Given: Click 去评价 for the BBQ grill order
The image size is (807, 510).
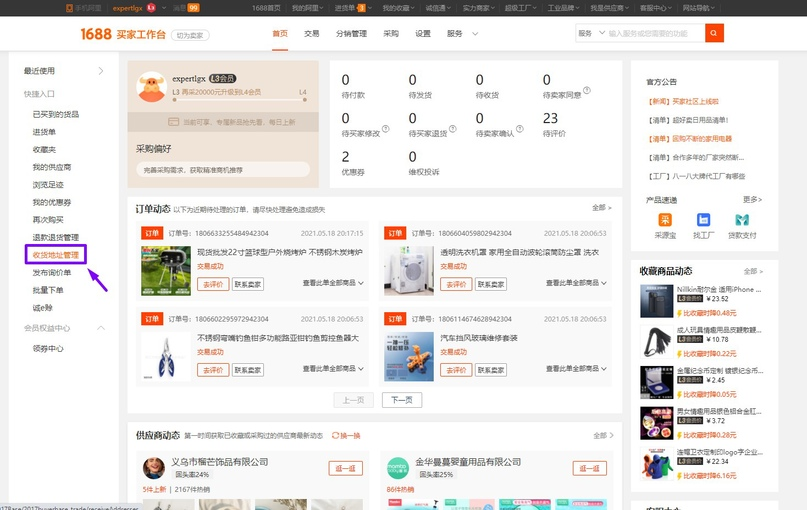Looking at the screenshot, I should pos(213,284).
